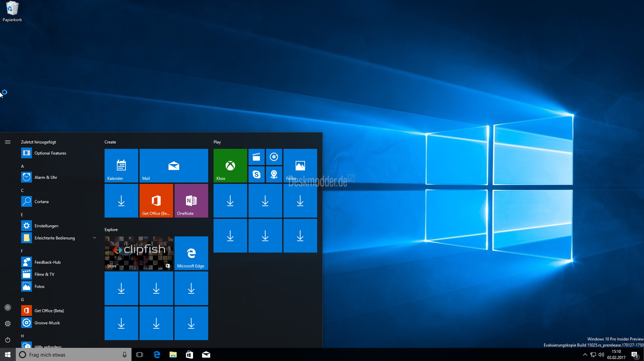Screen dimensions: 644x361
Task: Open Get Office tile
Action: click(x=156, y=201)
